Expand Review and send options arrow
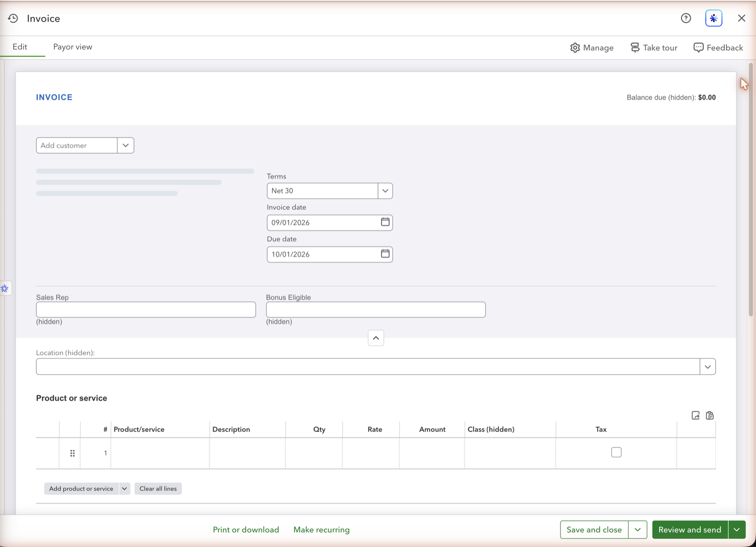Screen dimensions: 756x547 [737, 530]
